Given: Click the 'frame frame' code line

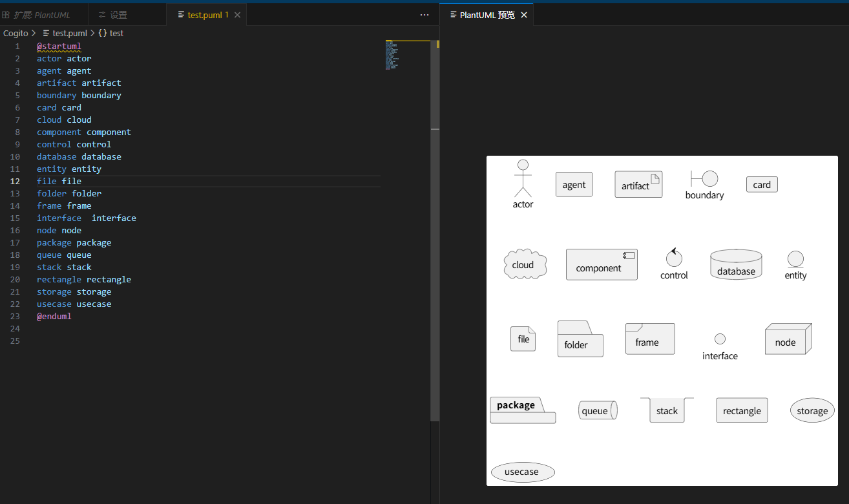Looking at the screenshot, I should point(64,205).
